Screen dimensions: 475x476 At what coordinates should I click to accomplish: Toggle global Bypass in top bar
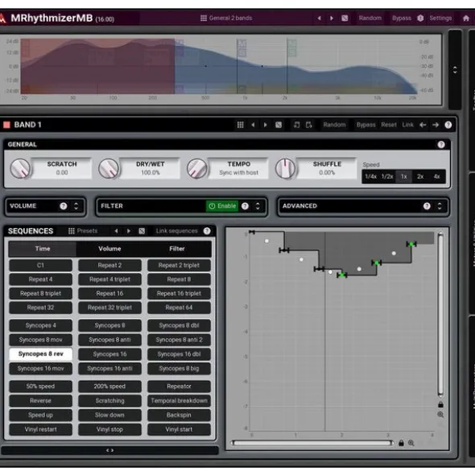[x=401, y=19]
